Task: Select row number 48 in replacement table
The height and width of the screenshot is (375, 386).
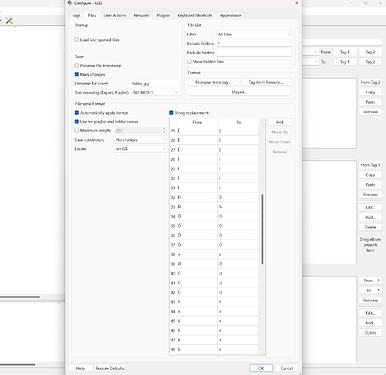Action: (173, 349)
